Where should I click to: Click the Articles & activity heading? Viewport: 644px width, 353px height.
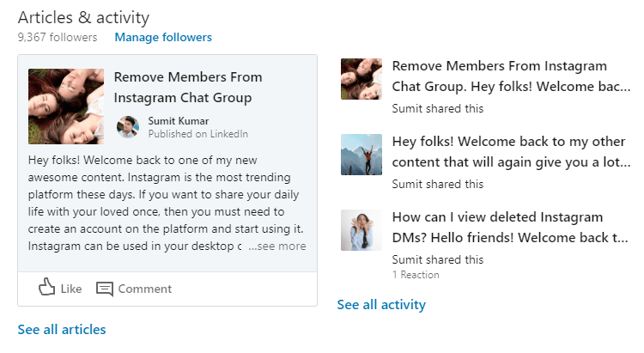click(x=83, y=18)
